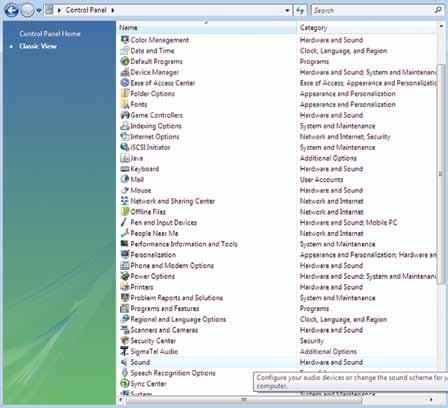Open the Date and Time icon

click(125, 51)
